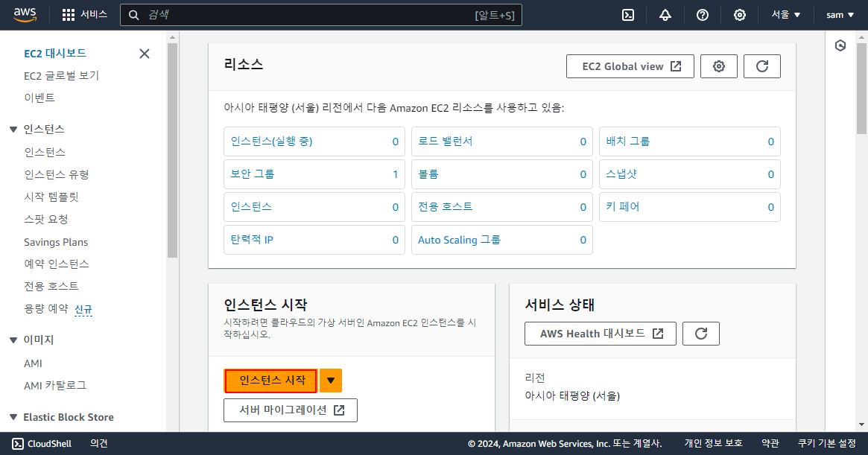The image size is (868, 455).
Task: Open Auto Scaling 그룹 resource link
Action: tap(459, 240)
